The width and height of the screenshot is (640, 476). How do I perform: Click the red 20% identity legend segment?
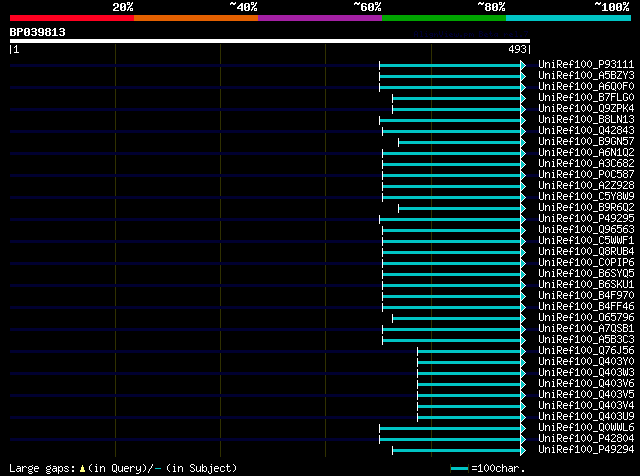[72, 18]
